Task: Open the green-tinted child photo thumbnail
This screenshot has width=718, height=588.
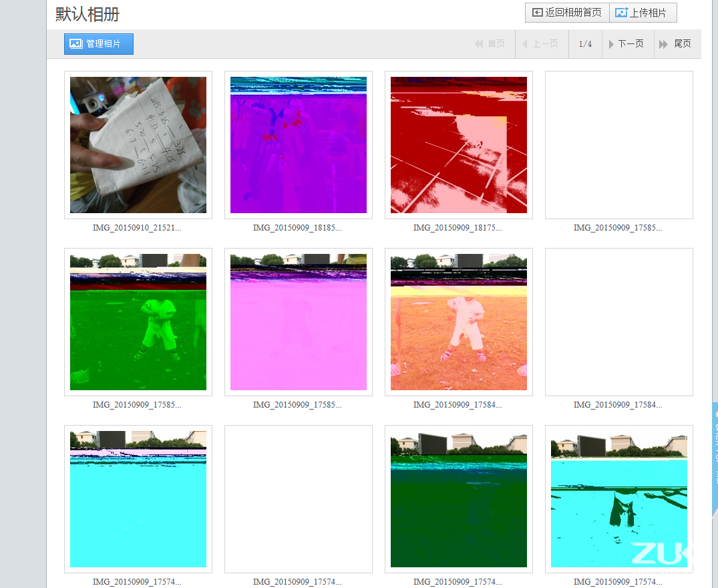Action: [138, 322]
